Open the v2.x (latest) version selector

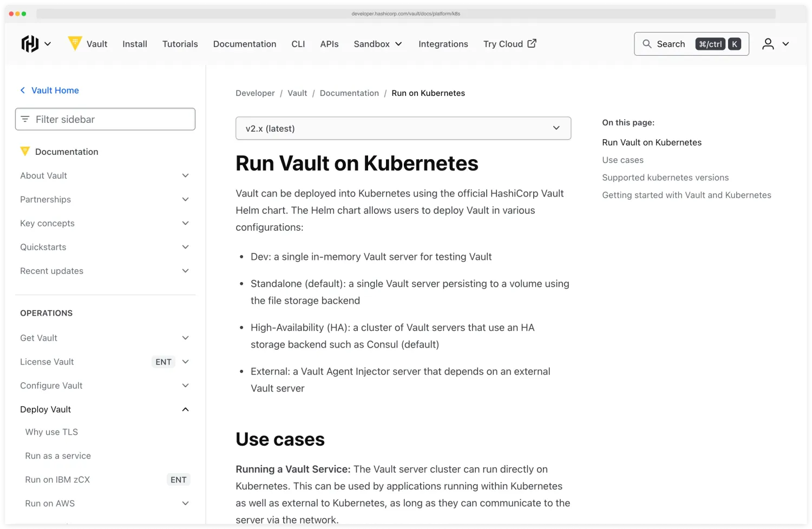pyautogui.click(x=403, y=128)
